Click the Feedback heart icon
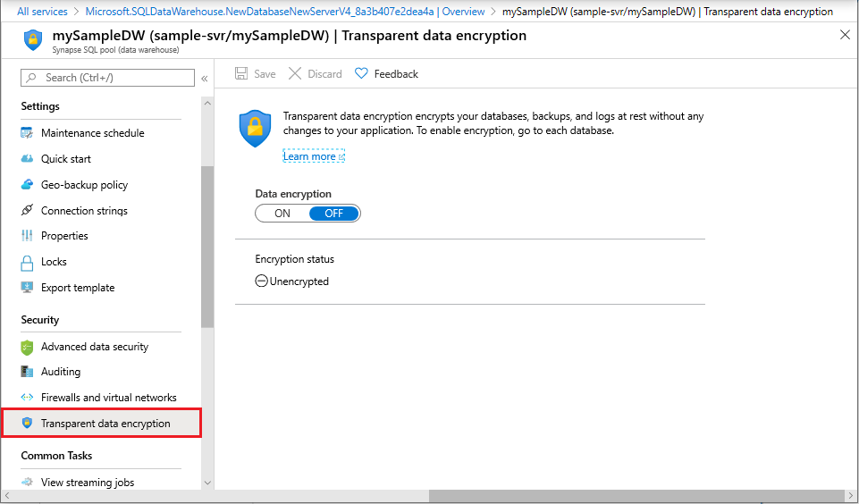The image size is (859, 504). pos(361,73)
